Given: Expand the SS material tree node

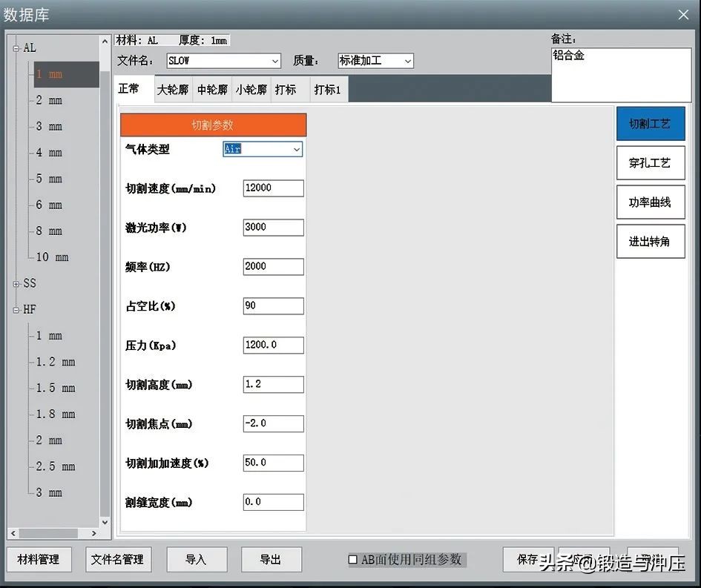Looking at the screenshot, I should (x=16, y=283).
